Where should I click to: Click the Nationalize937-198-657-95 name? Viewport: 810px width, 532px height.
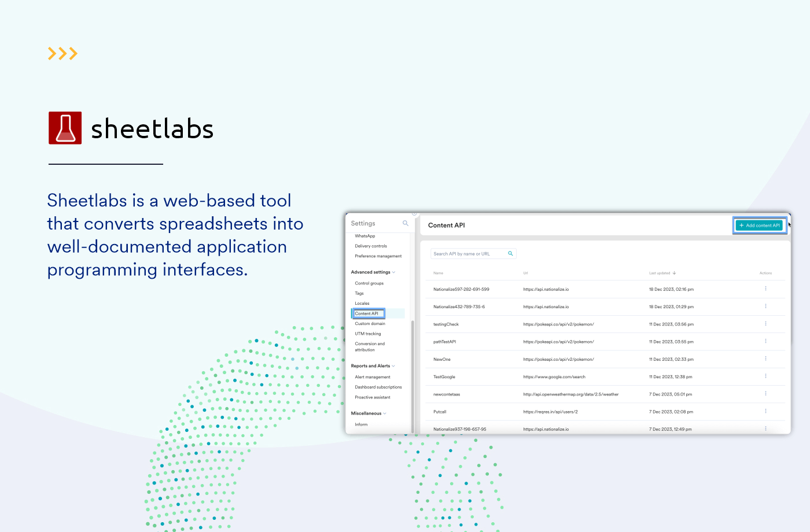[x=460, y=429]
